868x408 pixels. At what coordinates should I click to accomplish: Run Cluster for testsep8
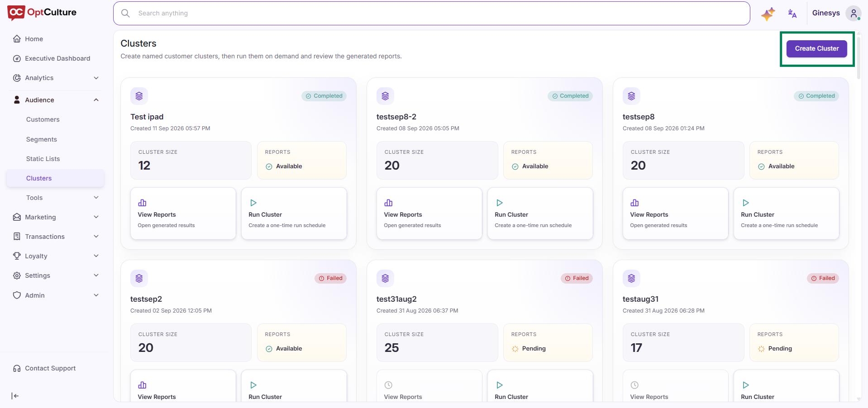point(787,213)
